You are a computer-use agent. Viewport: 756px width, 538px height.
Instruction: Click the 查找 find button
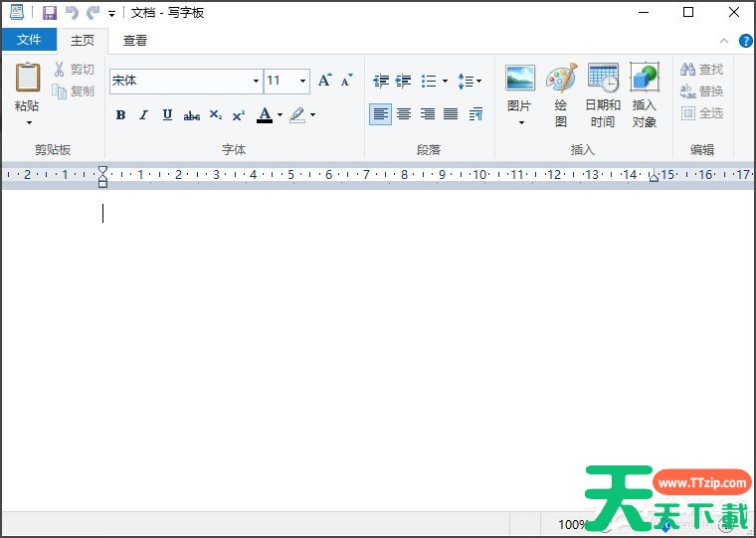(702, 70)
